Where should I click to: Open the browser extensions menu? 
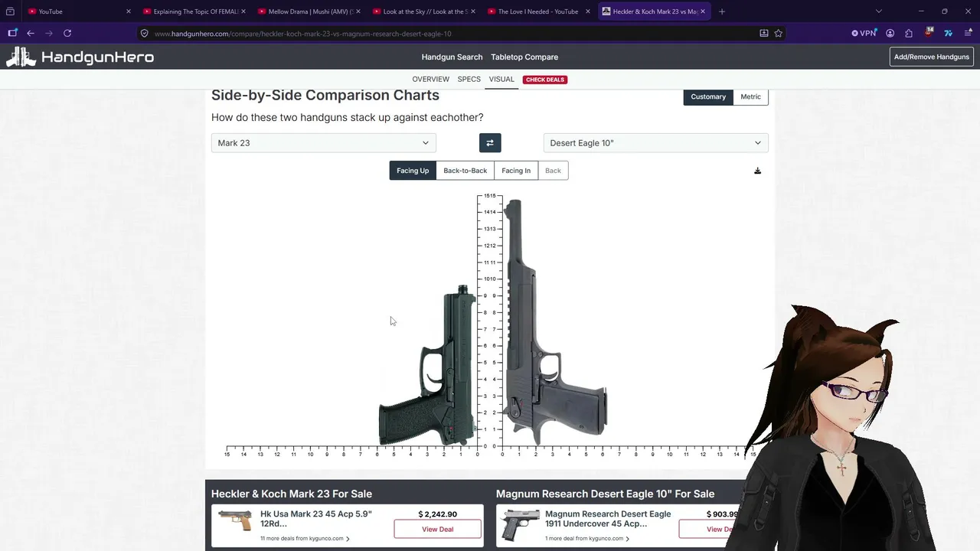click(x=909, y=34)
